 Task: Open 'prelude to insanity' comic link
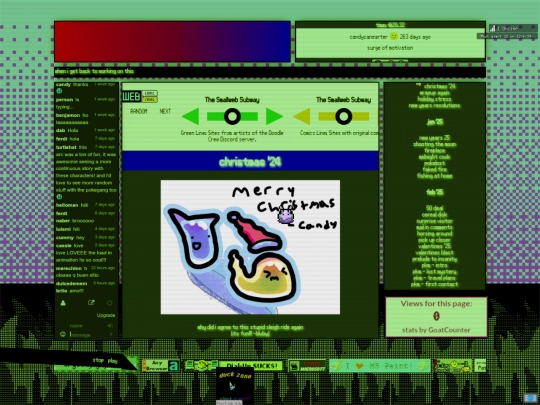coord(434,259)
